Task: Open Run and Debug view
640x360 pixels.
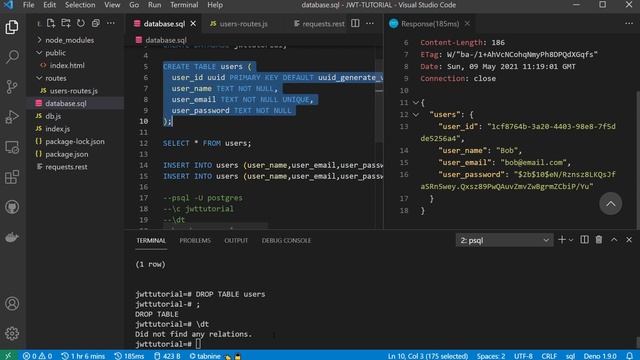Action: (x=12, y=117)
